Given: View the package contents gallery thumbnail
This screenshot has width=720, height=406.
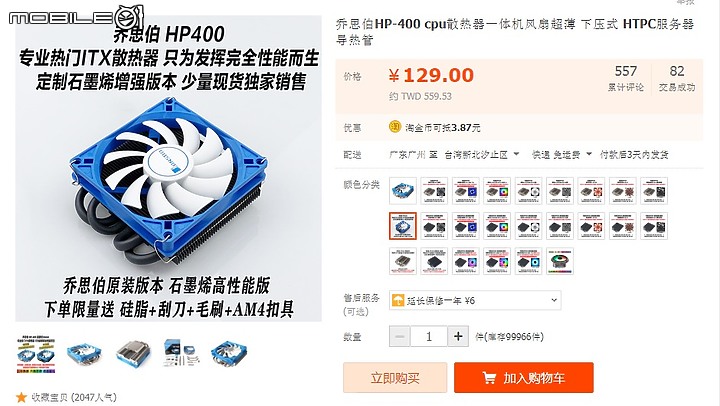Looking at the screenshot, I should (x=181, y=354).
